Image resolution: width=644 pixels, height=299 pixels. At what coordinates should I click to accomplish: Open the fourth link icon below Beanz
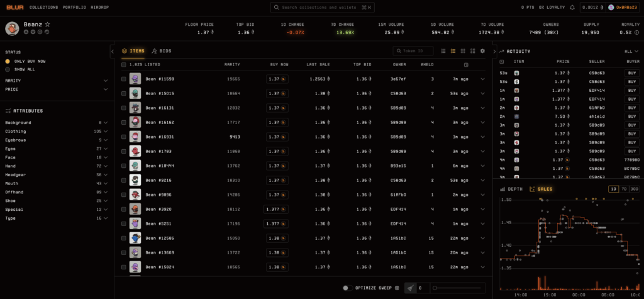(47, 31)
